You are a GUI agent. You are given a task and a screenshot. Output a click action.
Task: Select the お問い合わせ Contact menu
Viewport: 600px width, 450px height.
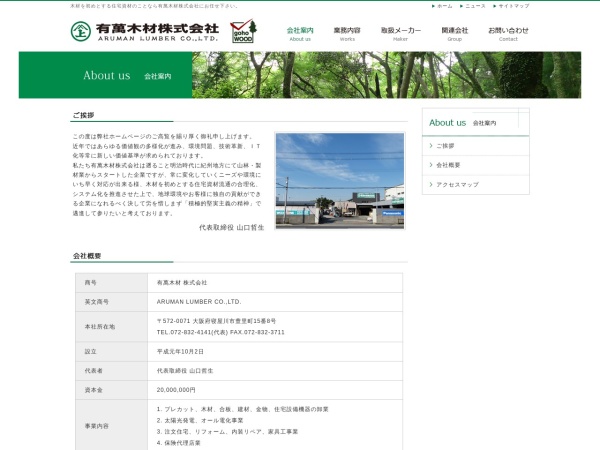[508, 34]
